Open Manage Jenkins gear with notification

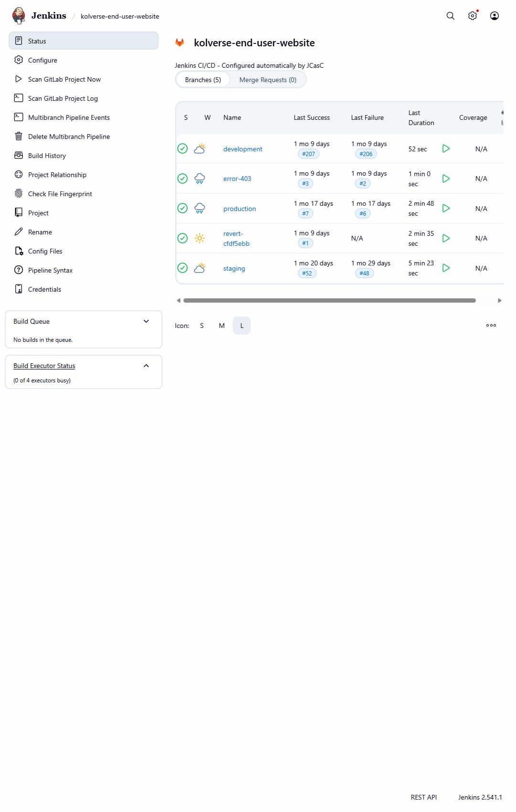point(473,16)
